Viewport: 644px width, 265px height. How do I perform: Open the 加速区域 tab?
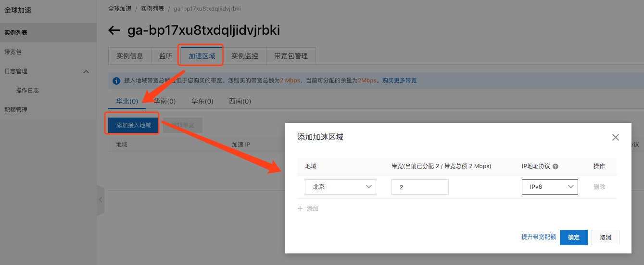[x=202, y=56]
